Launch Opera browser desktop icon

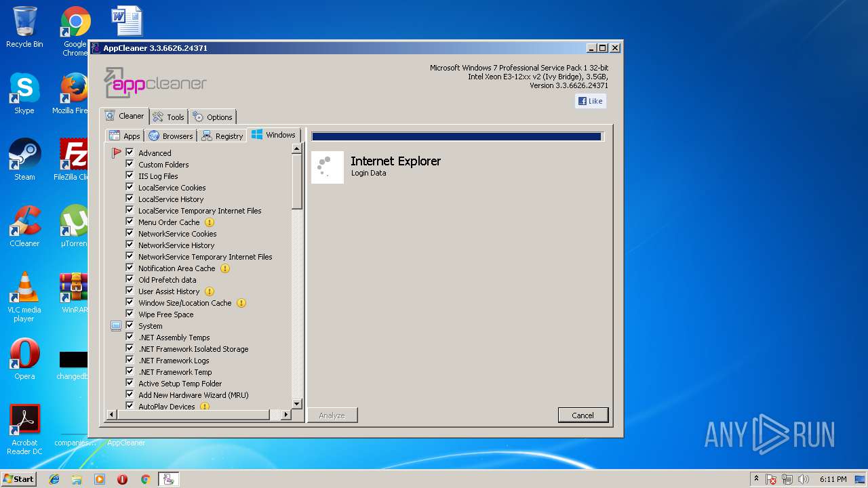point(24,359)
